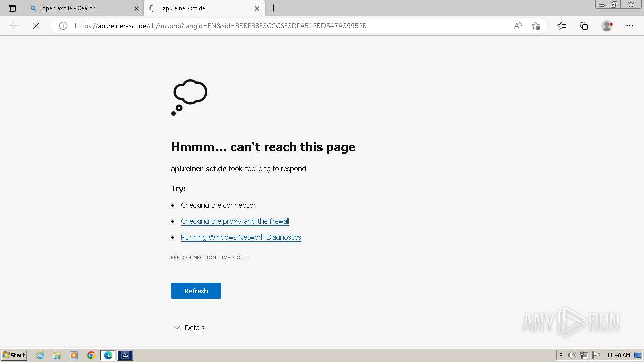Open 'Running Windows Network Diagnostics' link
Image resolution: width=644 pixels, height=362 pixels.
pyautogui.click(x=241, y=237)
